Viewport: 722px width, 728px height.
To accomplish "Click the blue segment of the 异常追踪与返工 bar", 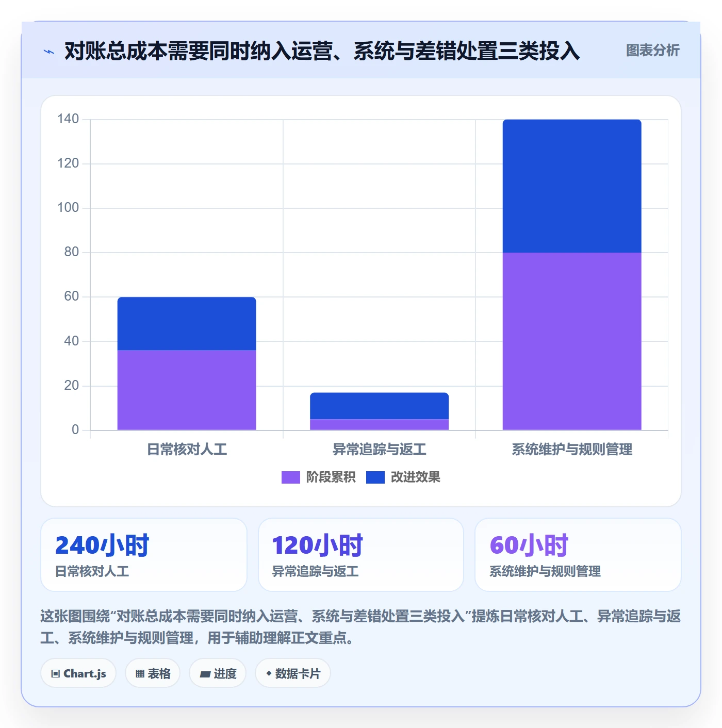I will pyautogui.click(x=379, y=406).
